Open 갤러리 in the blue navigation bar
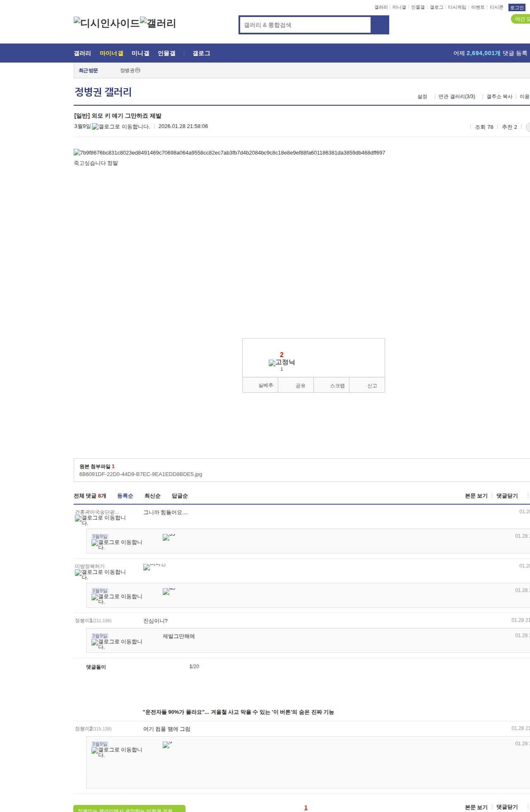Screen dimensions: 530x812 [x=82, y=53]
